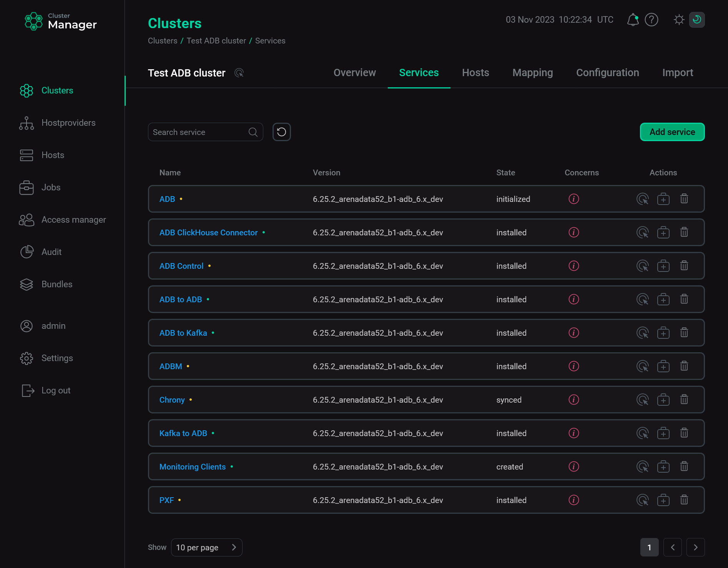This screenshot has width=728, height=568.
Task: View concerns info icon for ADB service
Action: pyautogui.click(x=574, y=199)
